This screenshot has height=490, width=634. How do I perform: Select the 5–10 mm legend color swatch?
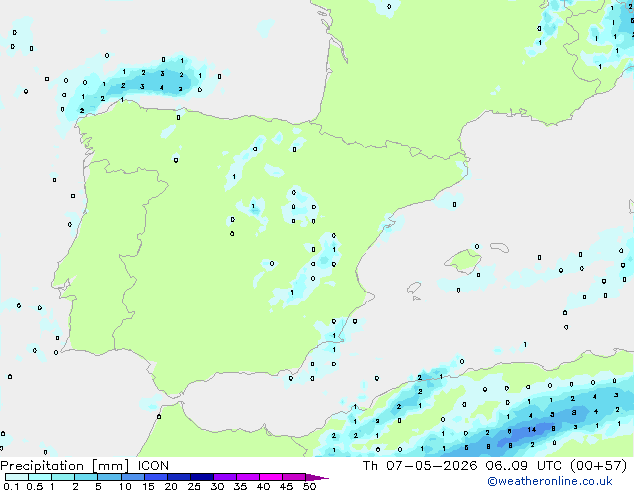[x=109, y=477]
